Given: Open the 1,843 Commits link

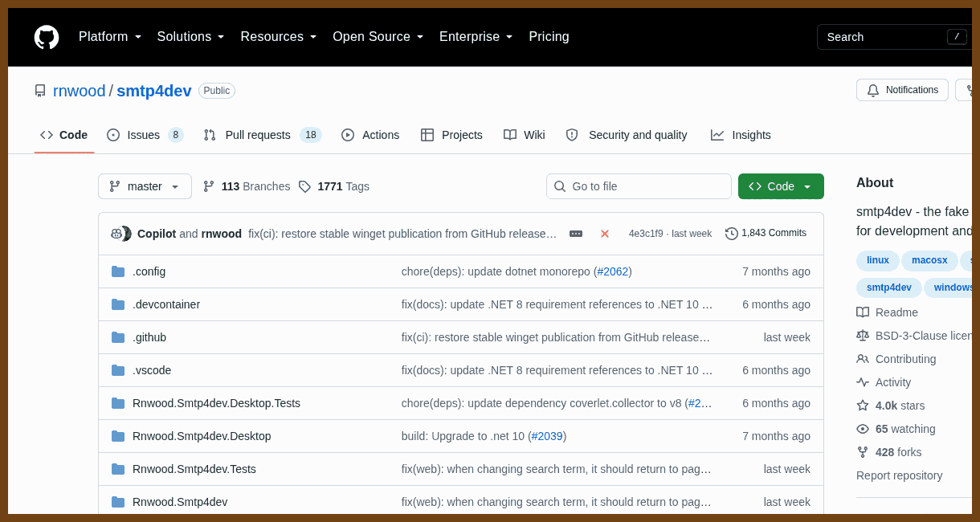Looking at the screenshot, I should 766,234.
